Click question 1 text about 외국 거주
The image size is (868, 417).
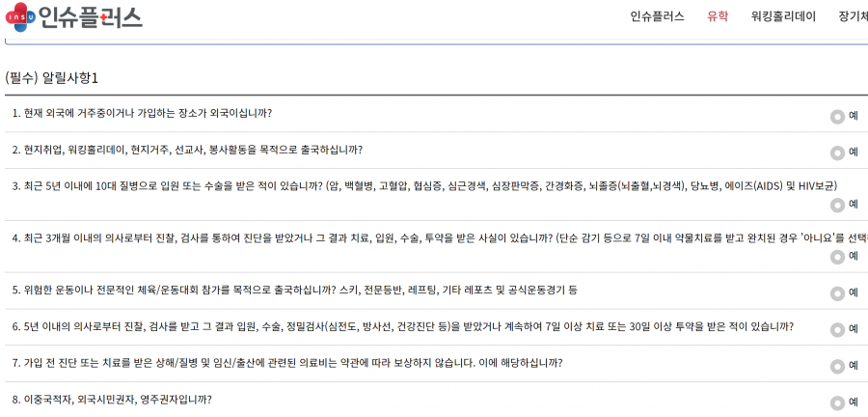(143, 114)
